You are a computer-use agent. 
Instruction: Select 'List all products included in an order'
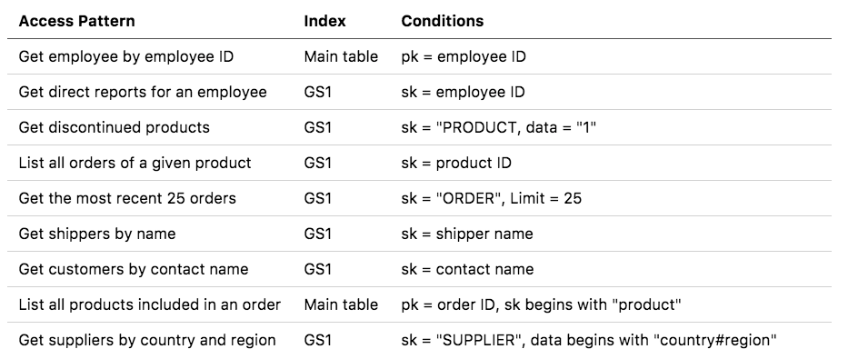150,304
